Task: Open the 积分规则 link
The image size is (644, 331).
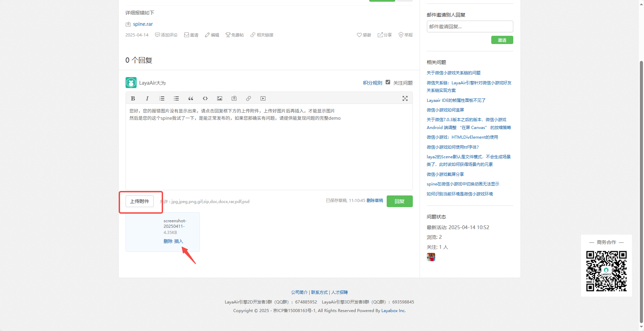Action: point(372,83)
